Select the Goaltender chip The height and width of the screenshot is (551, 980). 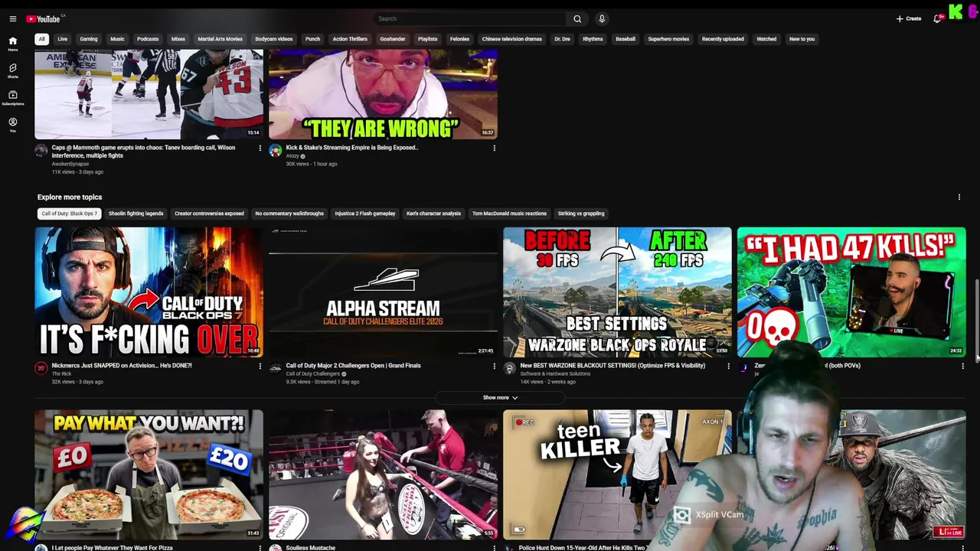(393, 39)
